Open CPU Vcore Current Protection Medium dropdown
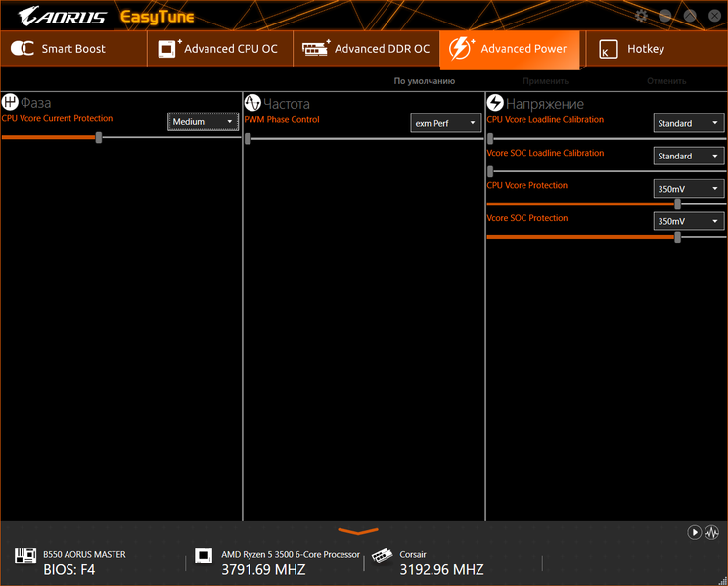 203,121
